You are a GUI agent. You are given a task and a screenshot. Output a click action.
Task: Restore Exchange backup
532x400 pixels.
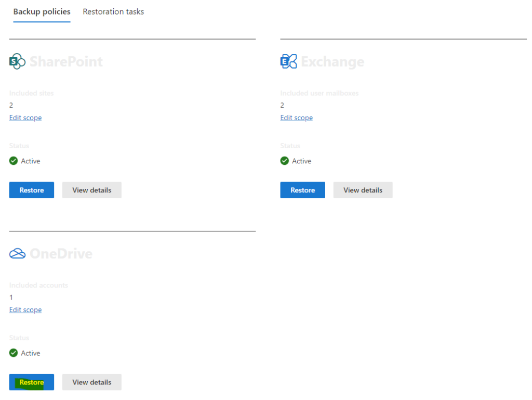pyautogui.click(x=303, y=190)
